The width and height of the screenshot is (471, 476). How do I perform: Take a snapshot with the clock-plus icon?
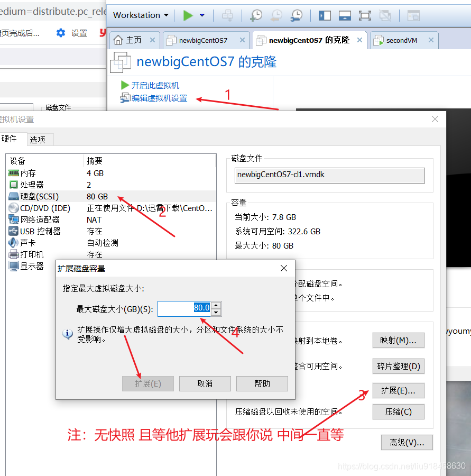[x=256, y=15]
